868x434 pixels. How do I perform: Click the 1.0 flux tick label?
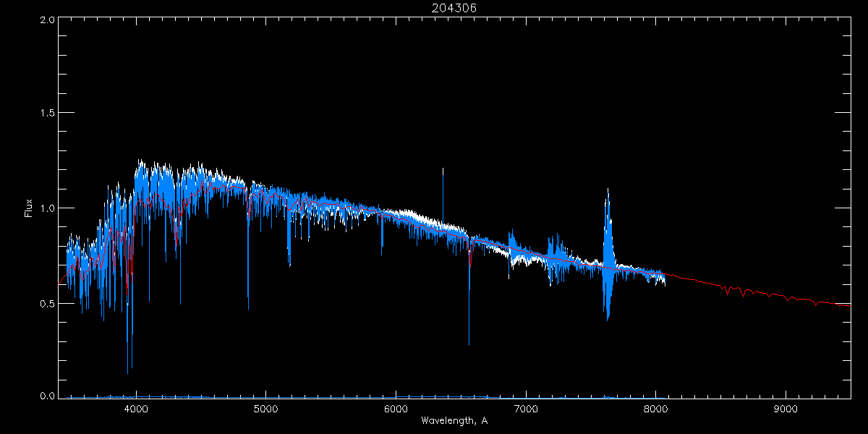[x=48, y=208]
